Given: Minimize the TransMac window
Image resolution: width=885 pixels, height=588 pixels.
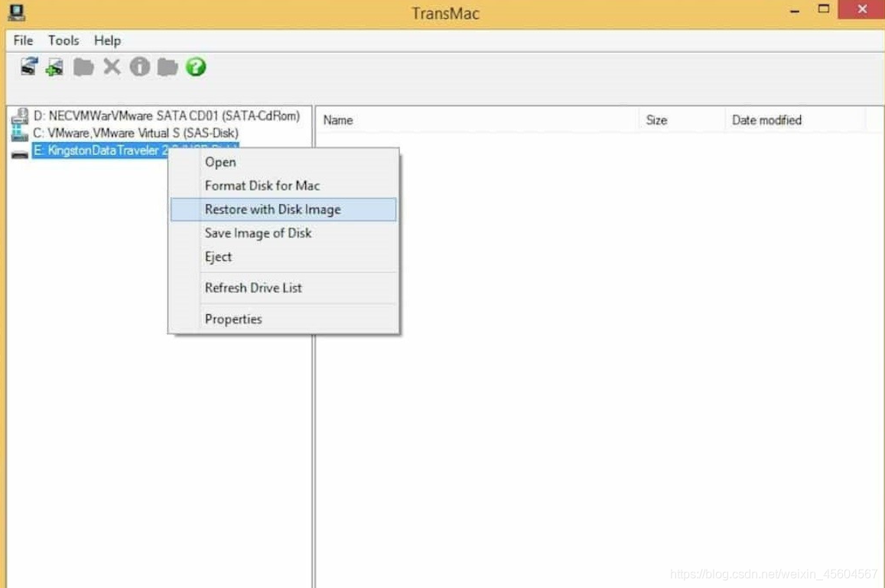Looking at the screenshot, I should [x=794, y=10].
